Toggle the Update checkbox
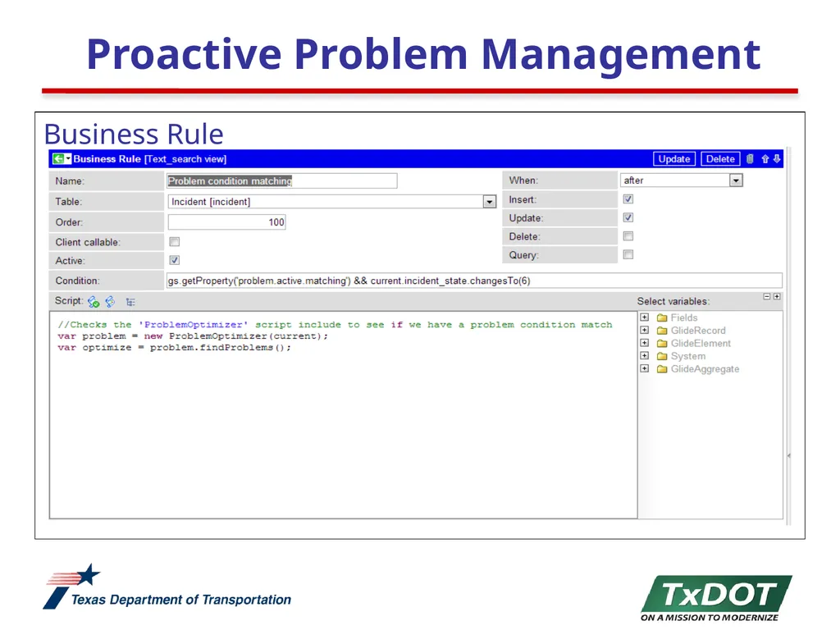 point(628,217)
